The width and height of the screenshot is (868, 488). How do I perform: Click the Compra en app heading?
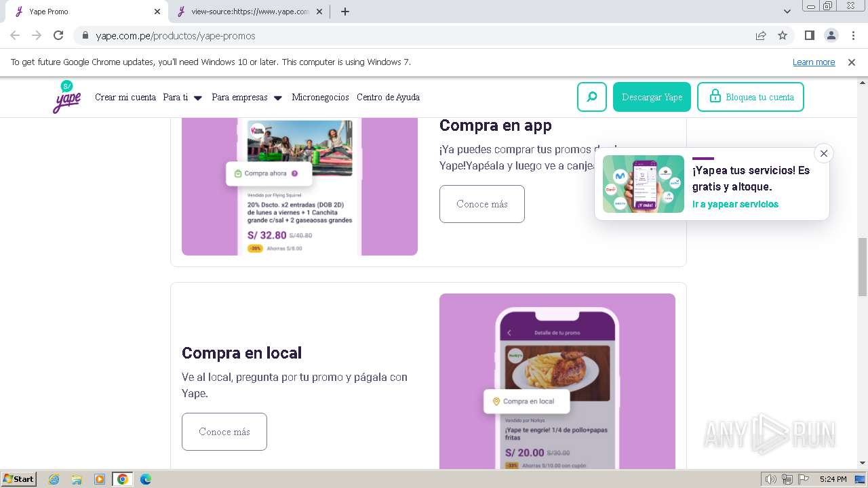496,125
